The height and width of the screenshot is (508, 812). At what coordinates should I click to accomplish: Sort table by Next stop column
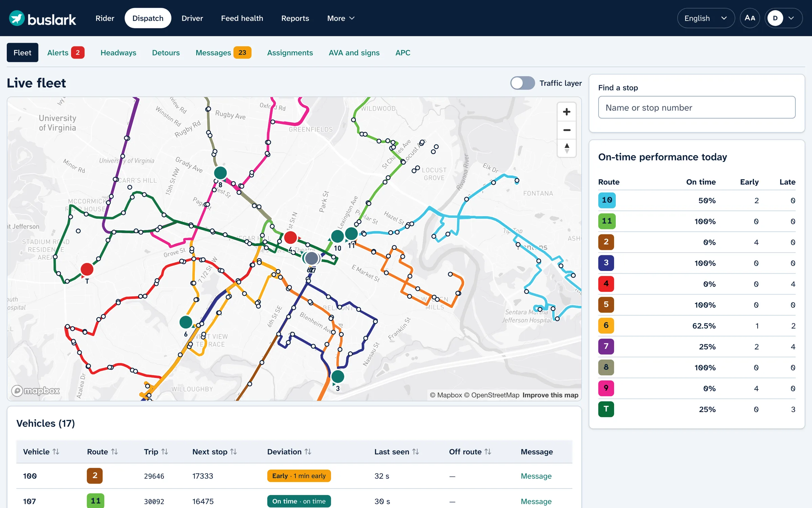point(215,451)
